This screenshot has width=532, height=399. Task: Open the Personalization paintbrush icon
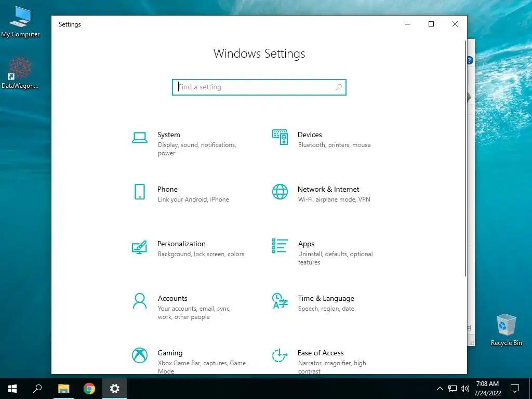[x=139, y=247]
